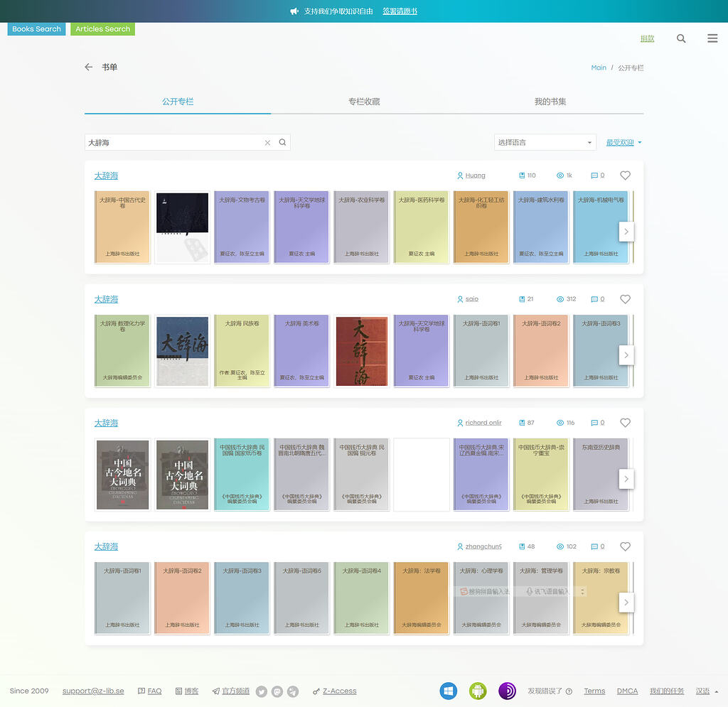
Task: Open the red 大辞海 book cover thumbnail
Action: 362,351
